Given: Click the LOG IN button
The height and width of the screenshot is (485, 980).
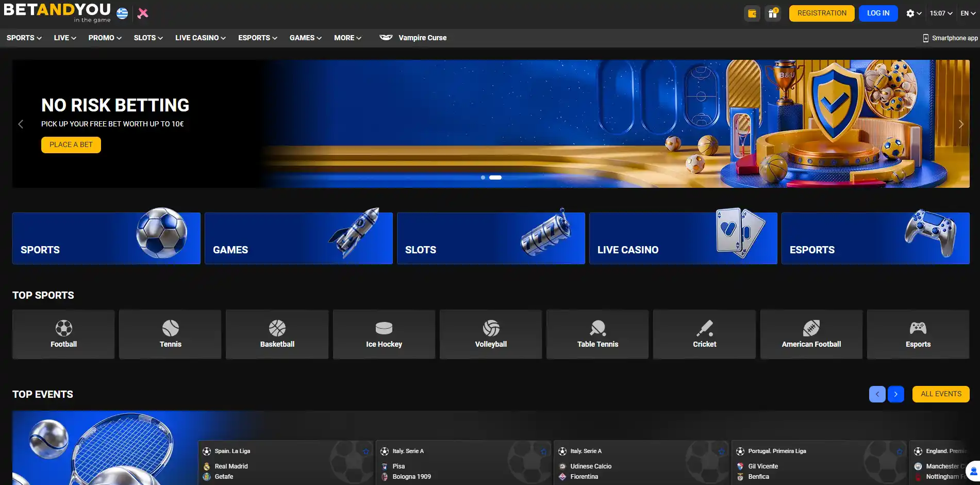Looking at the screenshot, I should click(x=878, y=13).
